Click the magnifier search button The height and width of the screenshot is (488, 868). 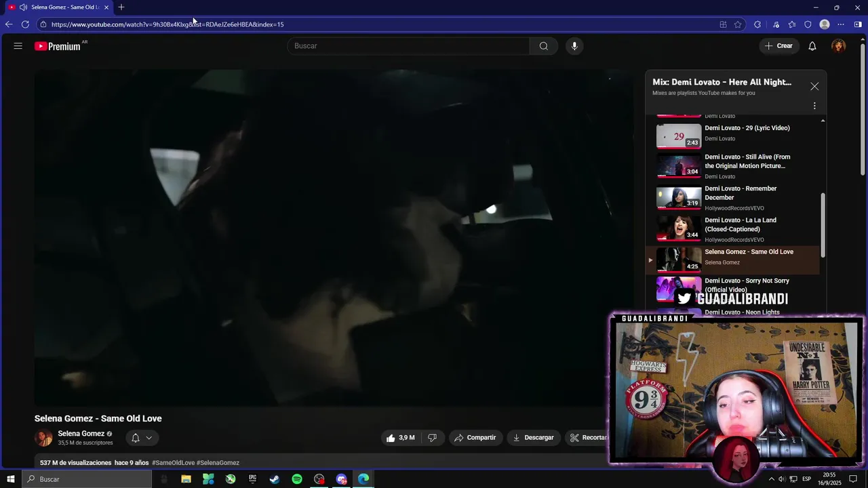543,46
